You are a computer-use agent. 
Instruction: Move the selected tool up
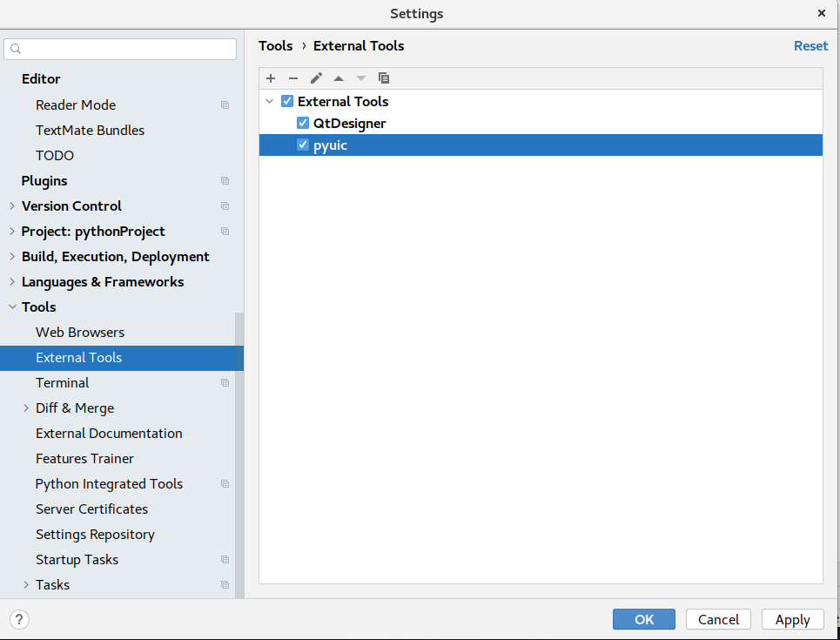click(x=339, y=78)
